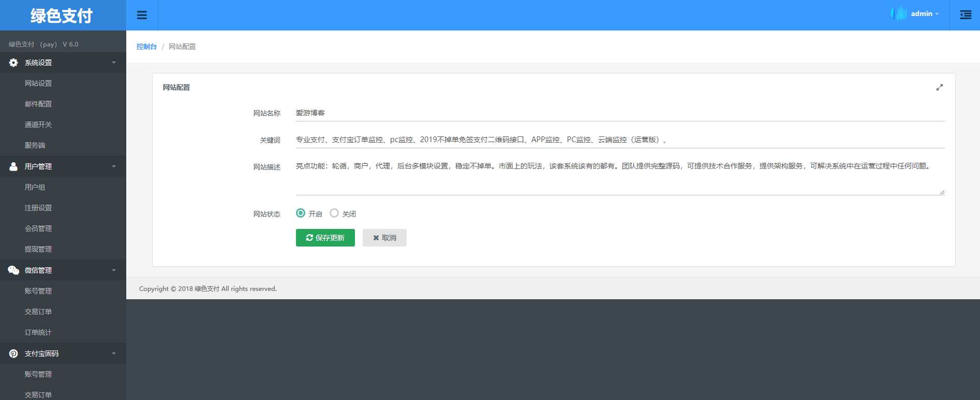This screenshot has height=400, width=980.
Task: Click the admin avatar image
Action: click(x=899, y=13)
